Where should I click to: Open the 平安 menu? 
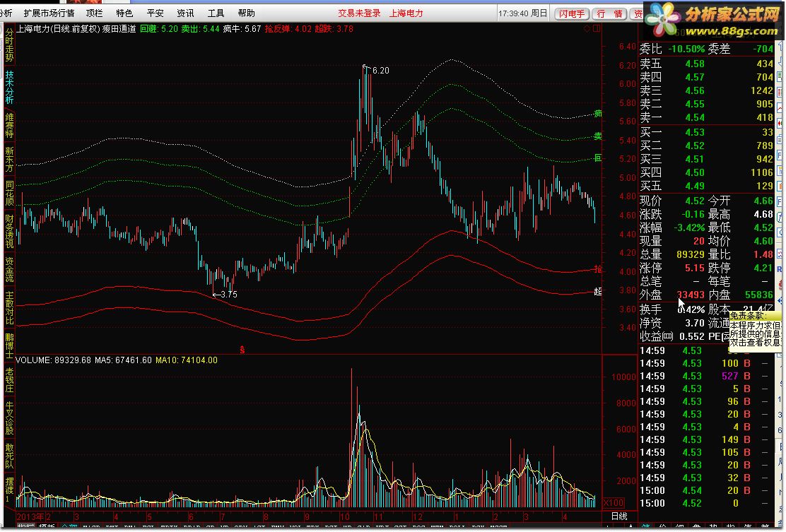click(156, 13)
